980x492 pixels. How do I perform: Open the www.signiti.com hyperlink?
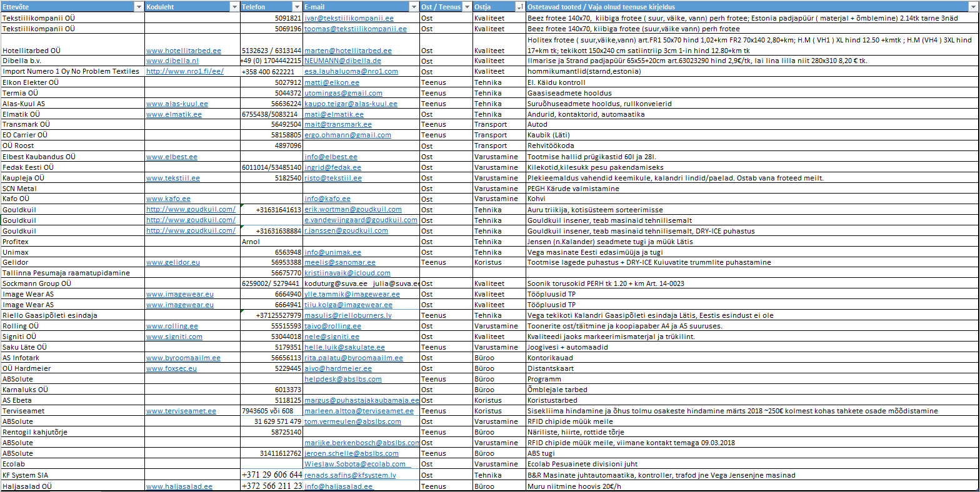click(174, 337)
